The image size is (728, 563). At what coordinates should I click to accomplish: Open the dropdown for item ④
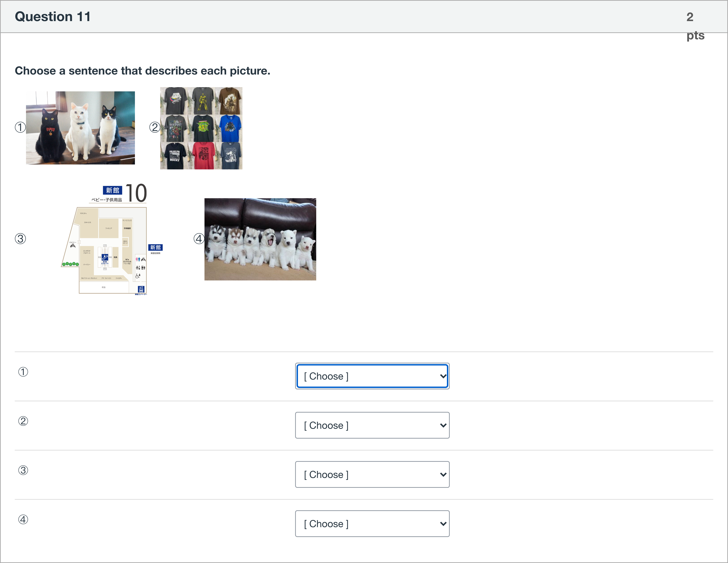372,524
